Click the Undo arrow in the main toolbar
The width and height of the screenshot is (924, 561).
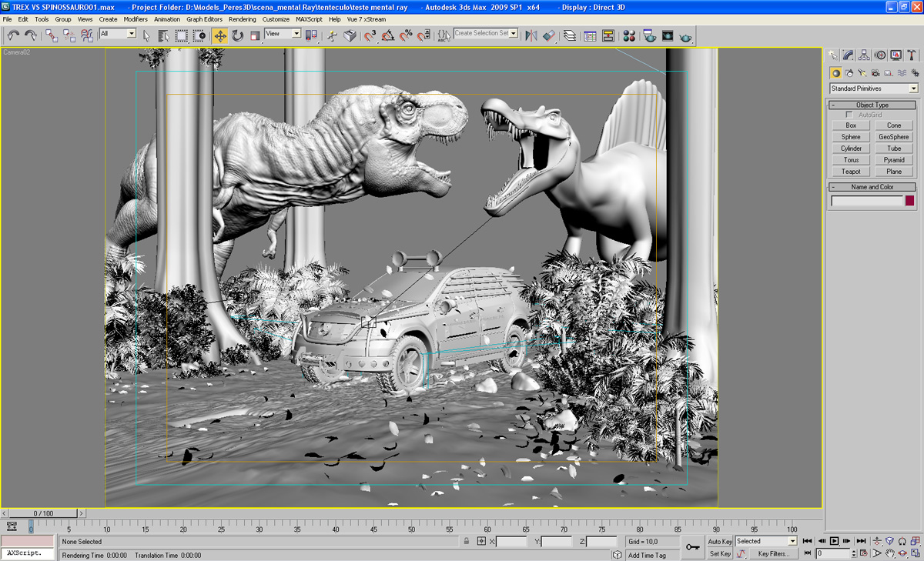click(13, 35)
